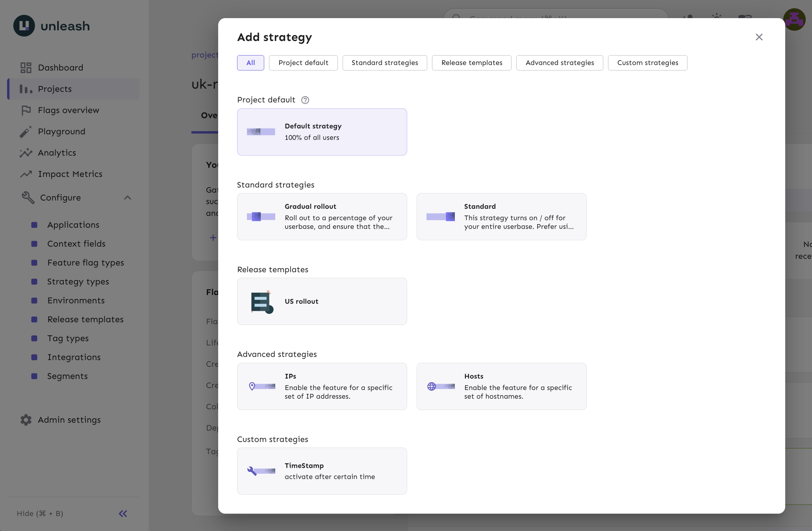Click the Unleash logo icon
The image size is (812, 531).
(24, 26)
